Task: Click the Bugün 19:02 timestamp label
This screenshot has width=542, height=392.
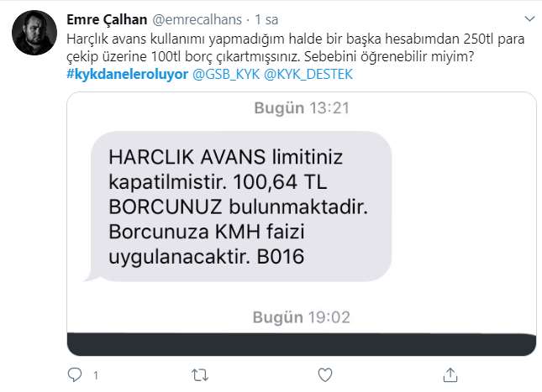Action: coord(302,317)
